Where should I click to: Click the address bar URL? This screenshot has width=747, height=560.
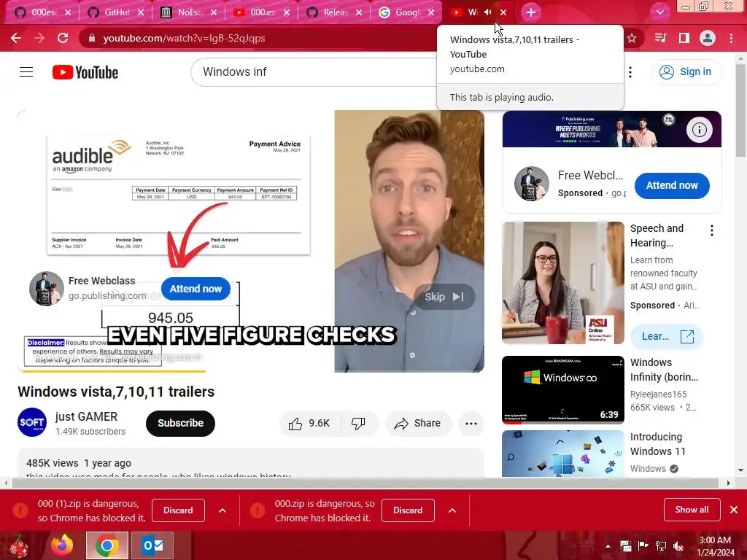pos(184,38)
